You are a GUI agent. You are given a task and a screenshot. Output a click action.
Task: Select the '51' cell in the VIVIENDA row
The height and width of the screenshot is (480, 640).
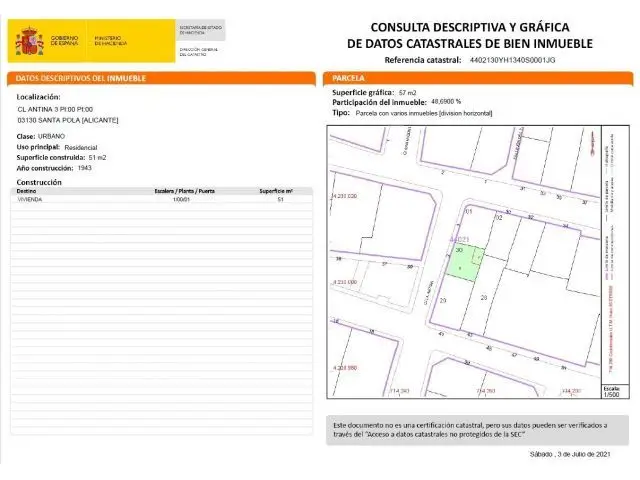tap(280, 200)
